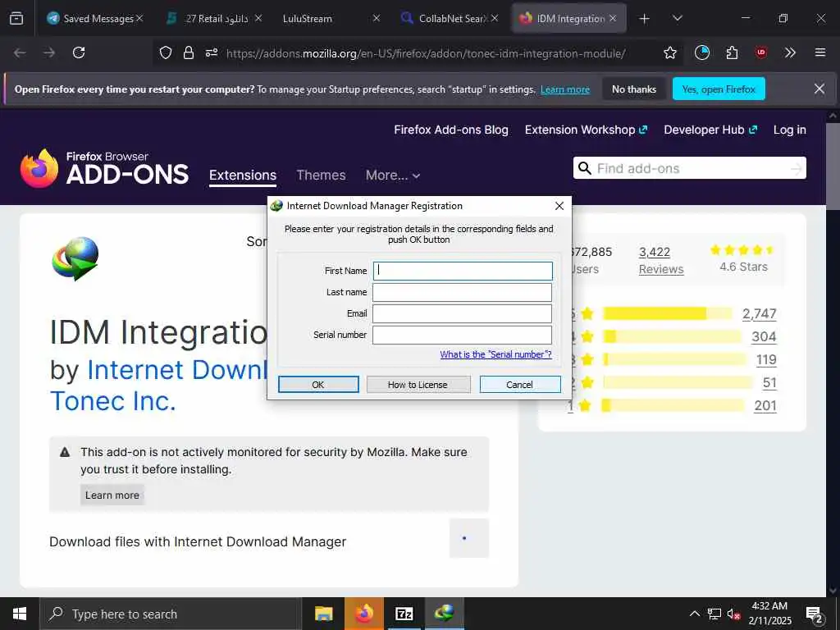Click No thanks in the startup bar
Image resolution: width=840 pixels, height=630 pixels.
pos(634,89)
